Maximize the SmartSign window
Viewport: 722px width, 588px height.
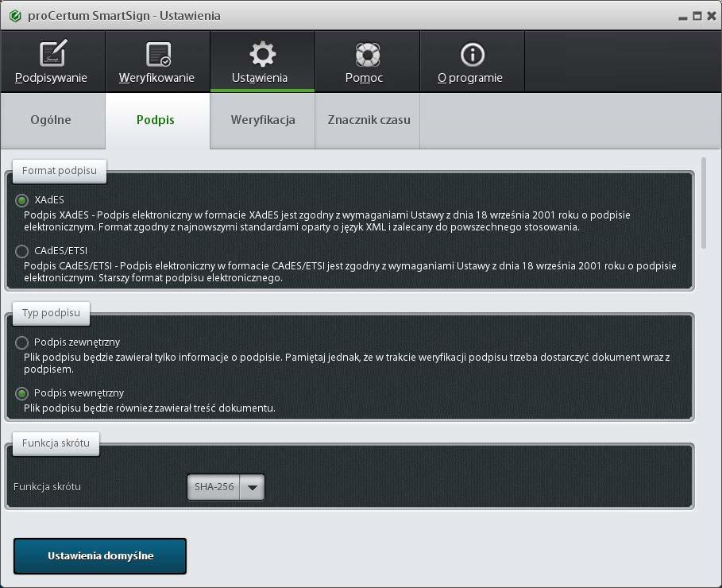[x=697, y=16]
